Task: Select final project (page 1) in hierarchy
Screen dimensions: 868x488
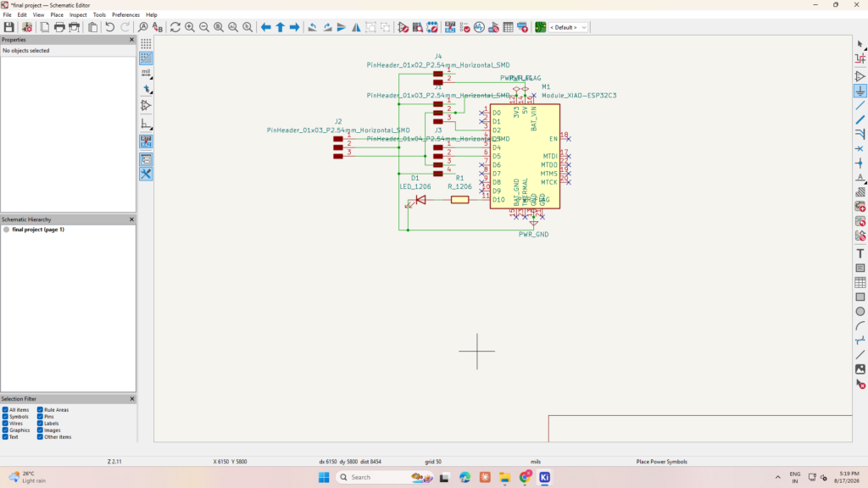Action: (38, 229)
